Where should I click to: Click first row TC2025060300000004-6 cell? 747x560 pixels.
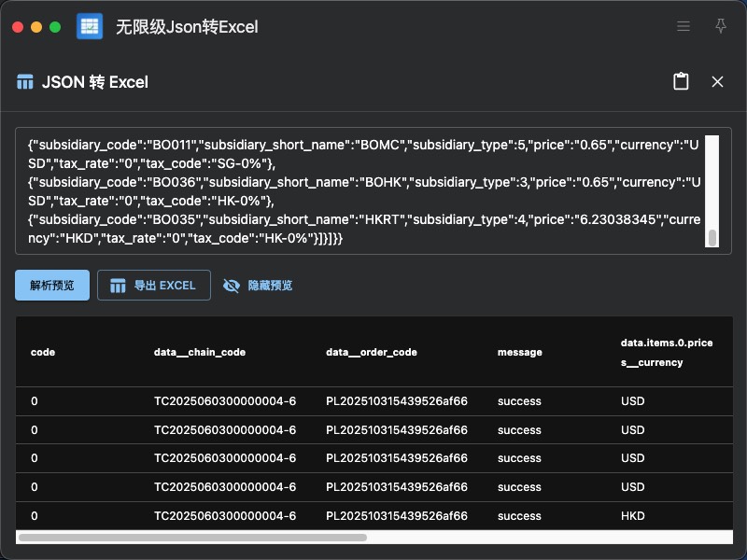coord(224,401)
